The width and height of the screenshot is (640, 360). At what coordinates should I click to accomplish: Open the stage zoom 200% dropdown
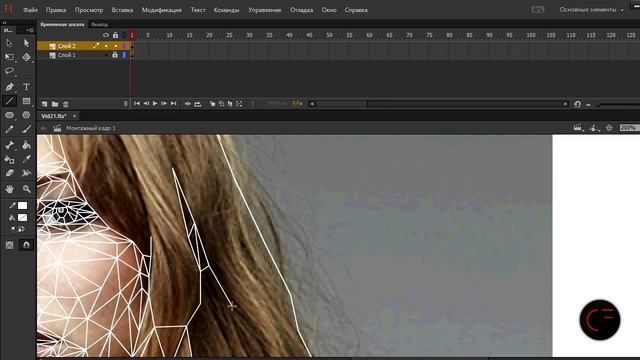629,128
